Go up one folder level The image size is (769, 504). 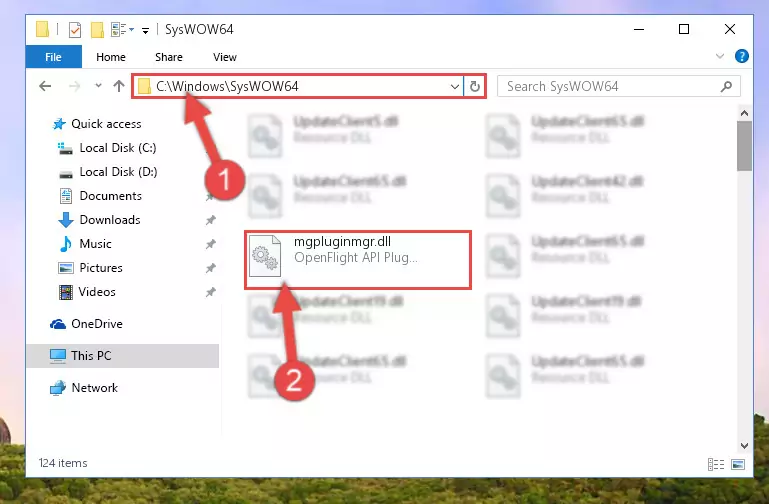(x=119, y=86)
